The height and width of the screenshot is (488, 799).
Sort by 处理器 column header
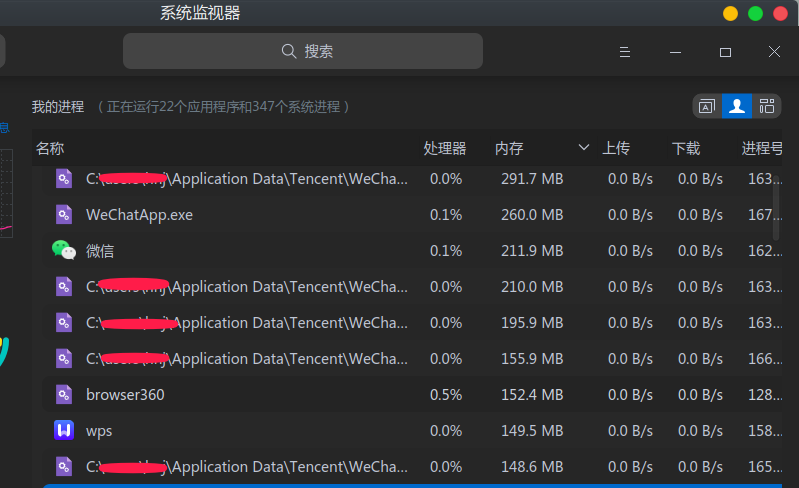click(x=445, y=148)
